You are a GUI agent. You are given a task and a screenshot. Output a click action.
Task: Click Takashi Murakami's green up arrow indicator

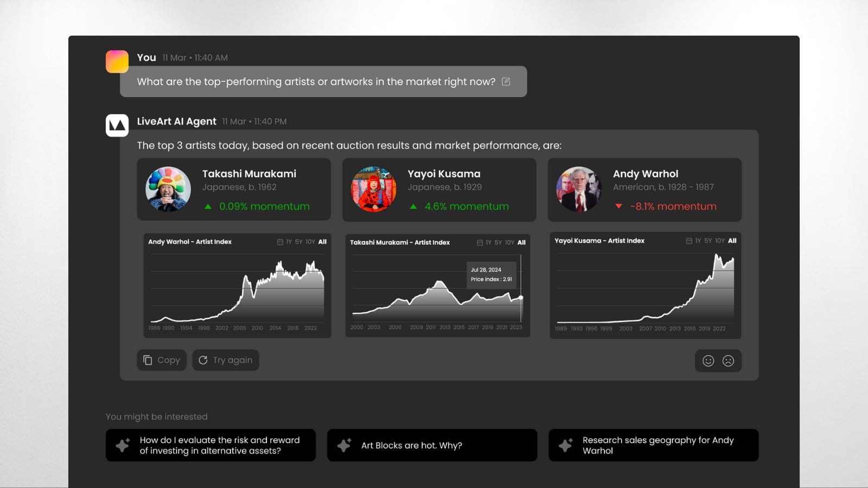tap(208, 207)
